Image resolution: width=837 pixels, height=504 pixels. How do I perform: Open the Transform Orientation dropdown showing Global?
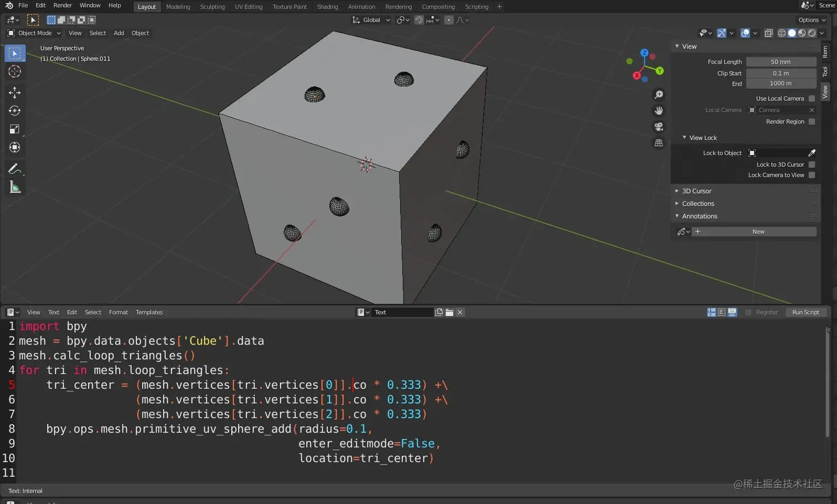click(370, 19)
